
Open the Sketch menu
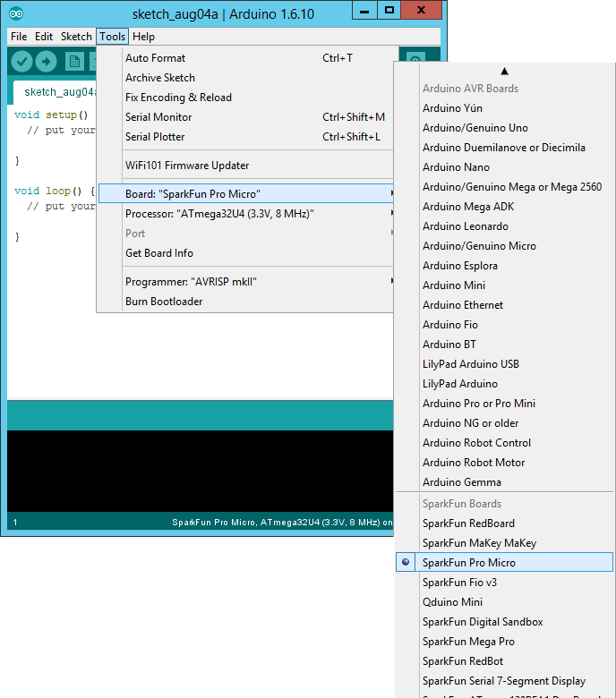[x=76, y=37]
